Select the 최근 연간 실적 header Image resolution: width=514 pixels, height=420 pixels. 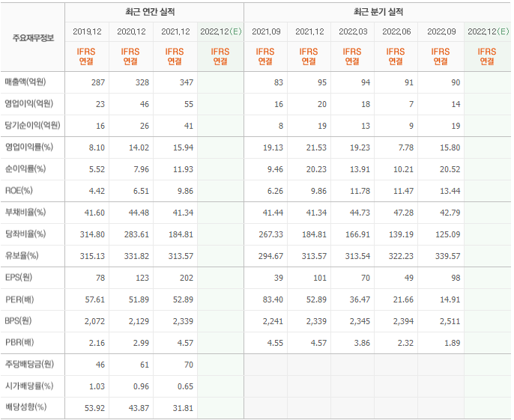coord(150,12)
